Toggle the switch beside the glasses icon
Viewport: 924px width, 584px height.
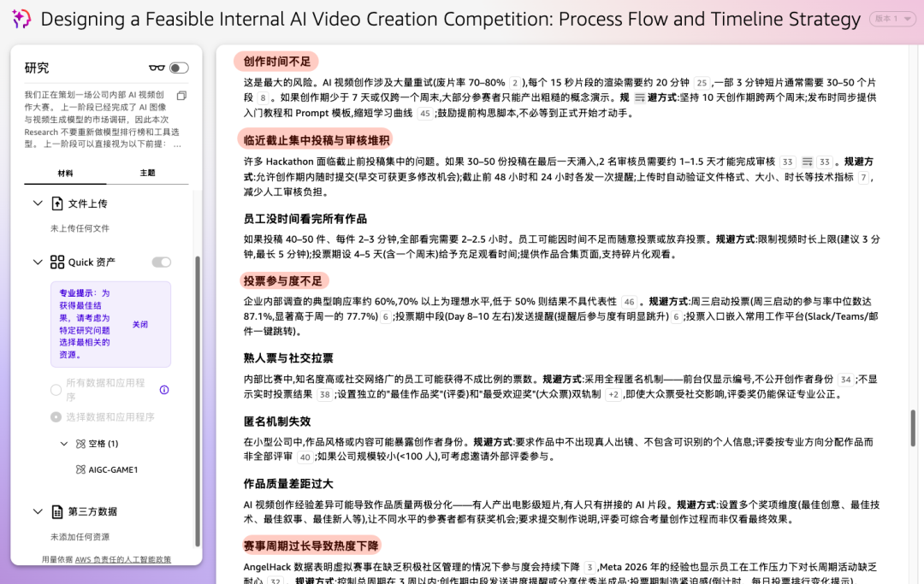tap(179, 68)
